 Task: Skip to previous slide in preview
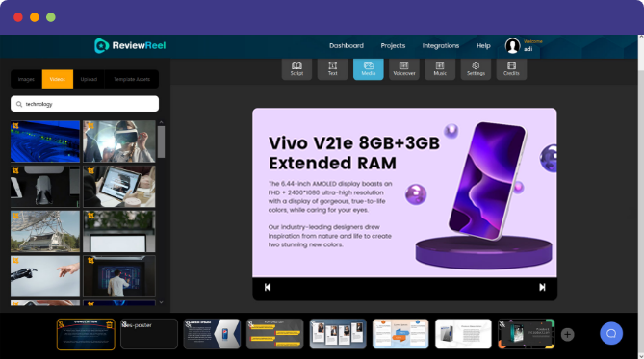tap(268, 287)
